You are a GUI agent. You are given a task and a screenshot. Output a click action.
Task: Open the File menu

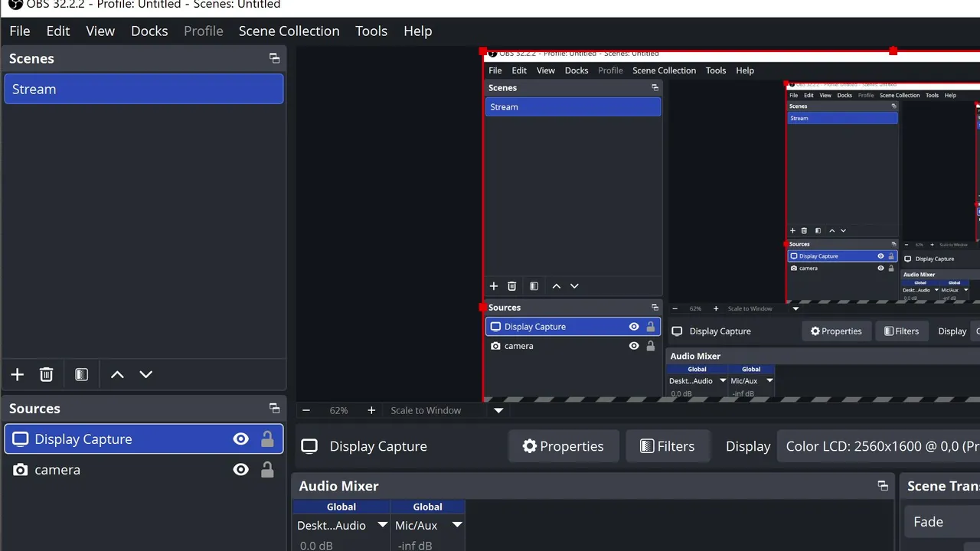point(20,31)
